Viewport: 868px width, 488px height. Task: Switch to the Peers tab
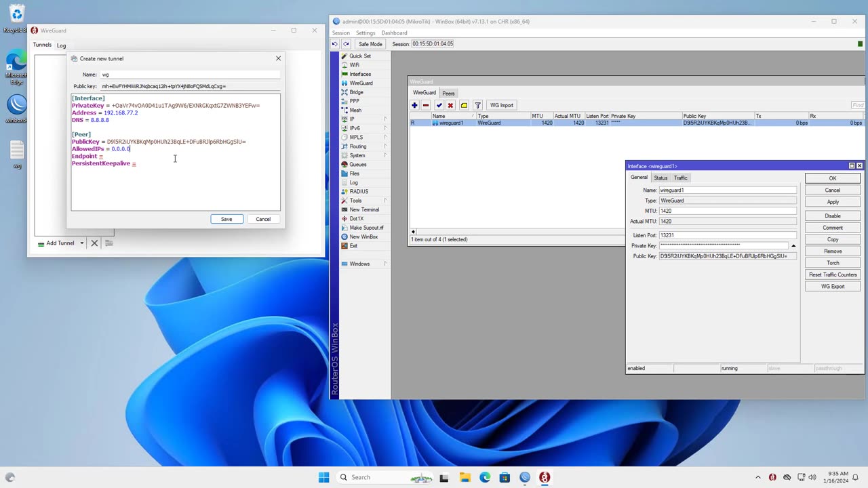click(448, 93)
